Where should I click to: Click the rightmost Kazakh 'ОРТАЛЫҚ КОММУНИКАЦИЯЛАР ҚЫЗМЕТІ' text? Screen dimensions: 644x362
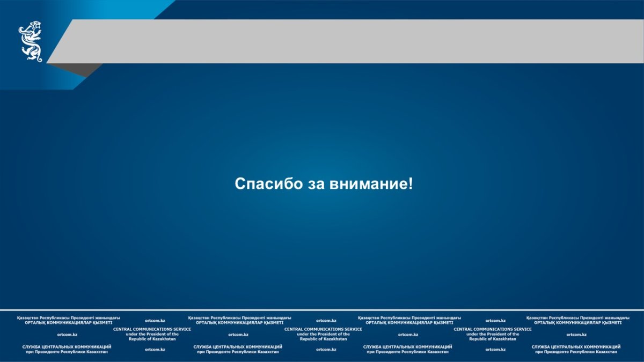coord(578,323)
